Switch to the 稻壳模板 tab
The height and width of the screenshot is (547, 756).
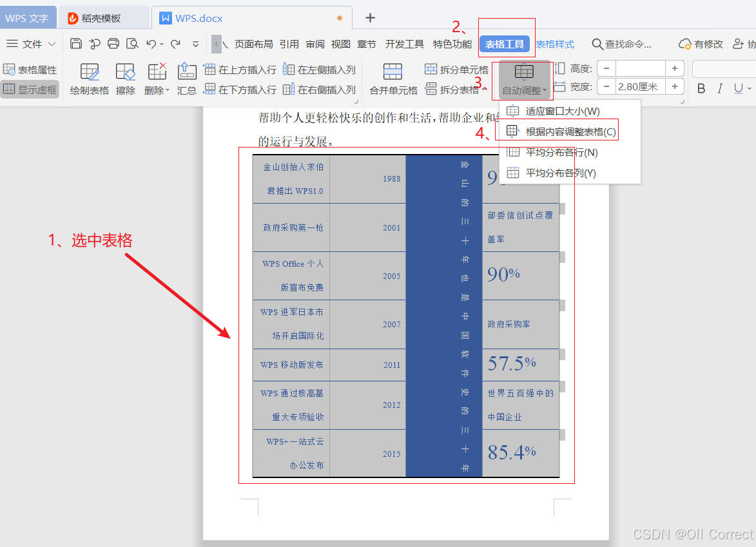click(x=104, y=18)
